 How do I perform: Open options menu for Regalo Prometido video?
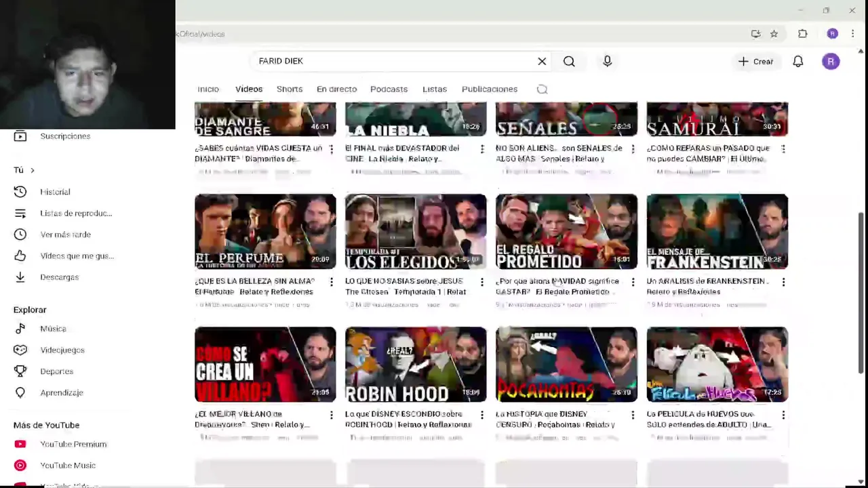[633, 282]
